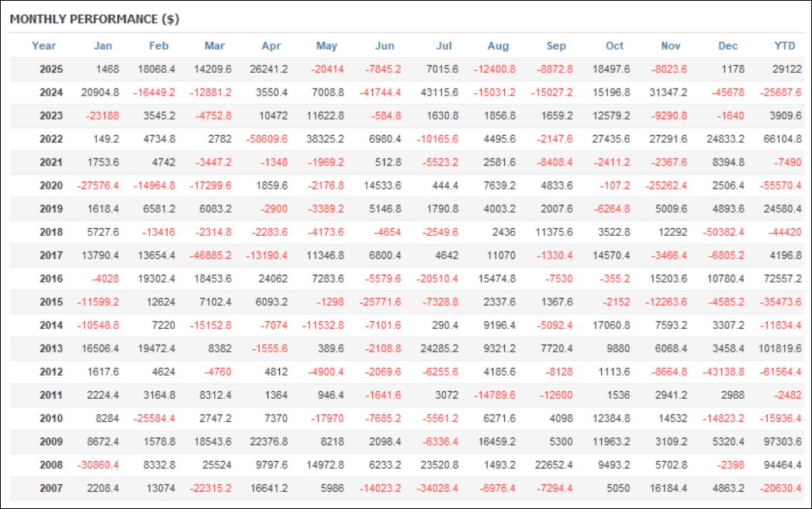812x509 pixels.
Task: Click the 2020 year row label
Action: pyautogui.click(x=51, y=185)
